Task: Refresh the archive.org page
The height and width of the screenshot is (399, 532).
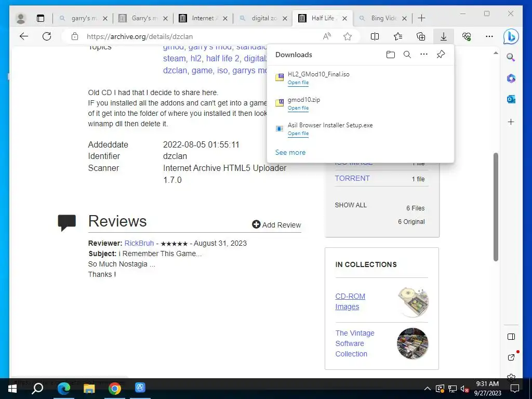Action: tap(47, 36)
